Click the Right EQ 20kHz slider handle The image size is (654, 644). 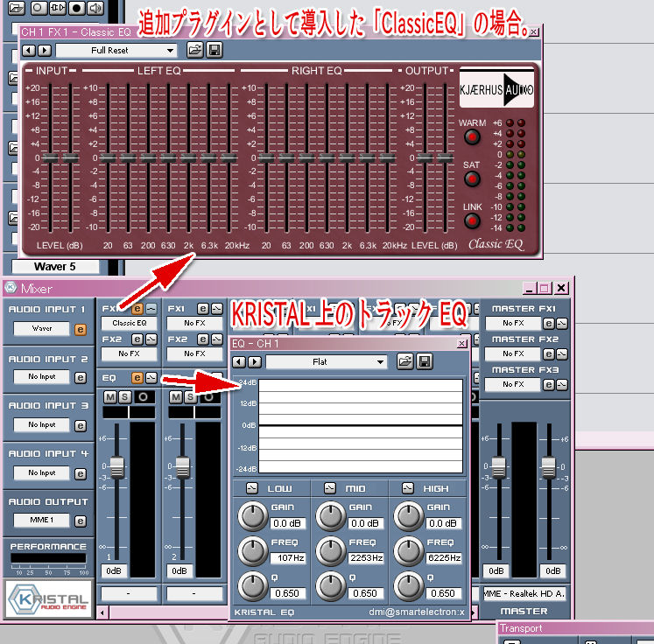pos(388,157)
